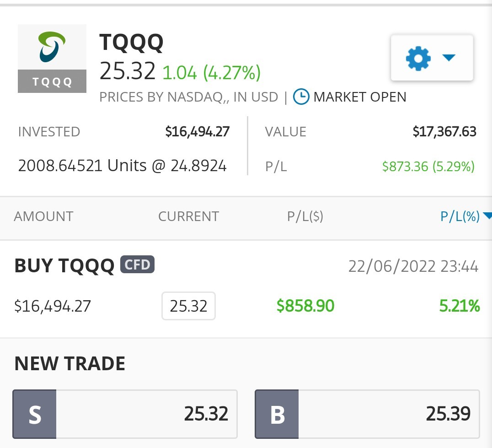The width and height of the screenshot is (492, 448).
Task: Sort by the P/L($) column header
Action: tap(305, 216)
